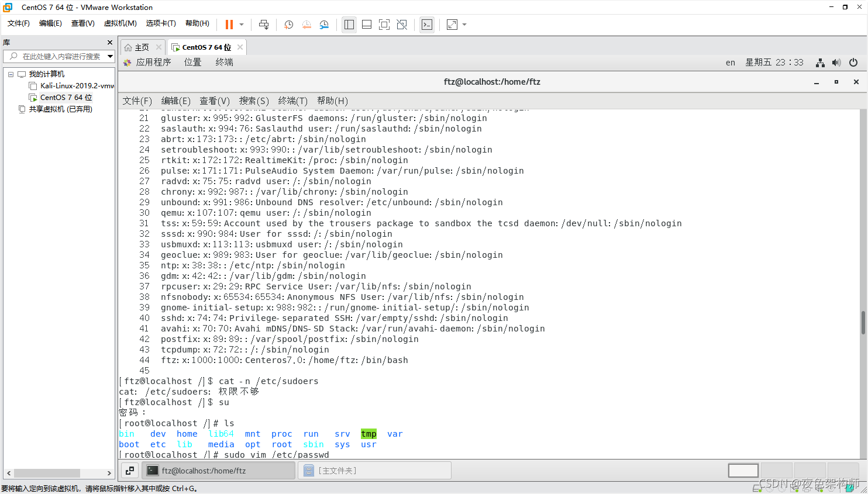Click the 'cat -n /etc/sudoers' command text
868x494 pixels.
269,381
